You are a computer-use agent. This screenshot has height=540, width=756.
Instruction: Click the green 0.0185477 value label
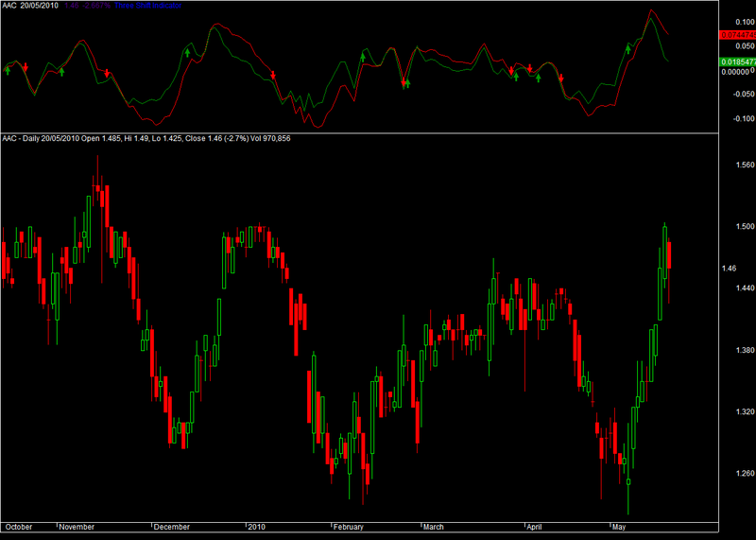coord(737,61)
